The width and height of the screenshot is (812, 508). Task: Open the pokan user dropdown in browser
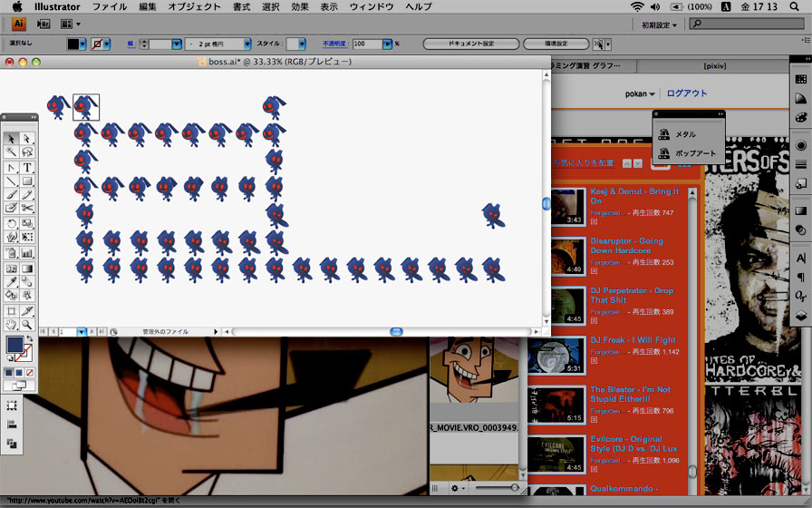640,93
